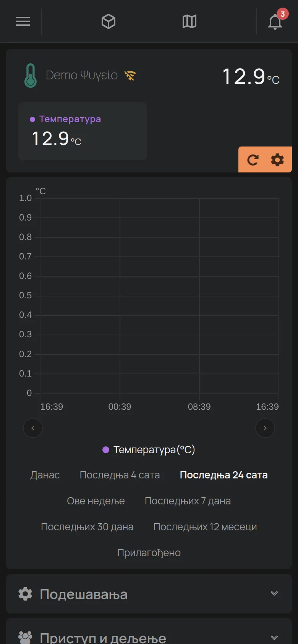This screenshot has height=644, width=298.
Task: Open the map view icon
Action: (189, 21)
